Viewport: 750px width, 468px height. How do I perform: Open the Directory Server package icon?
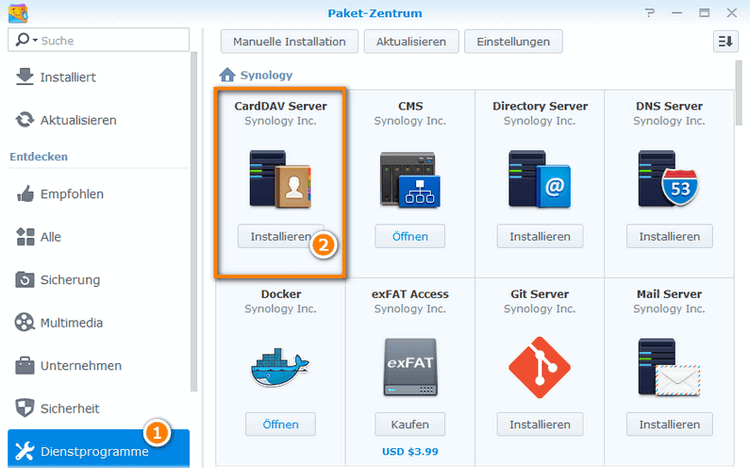[540, 179]
